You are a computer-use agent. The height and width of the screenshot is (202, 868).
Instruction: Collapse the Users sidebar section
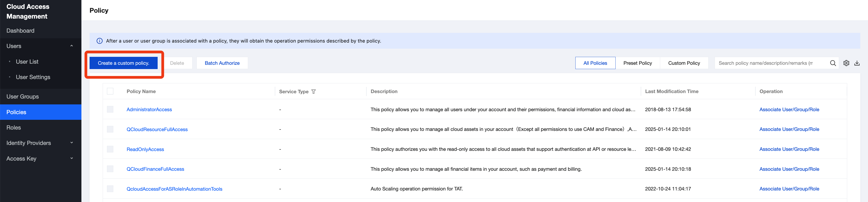(x=71, y=46)
